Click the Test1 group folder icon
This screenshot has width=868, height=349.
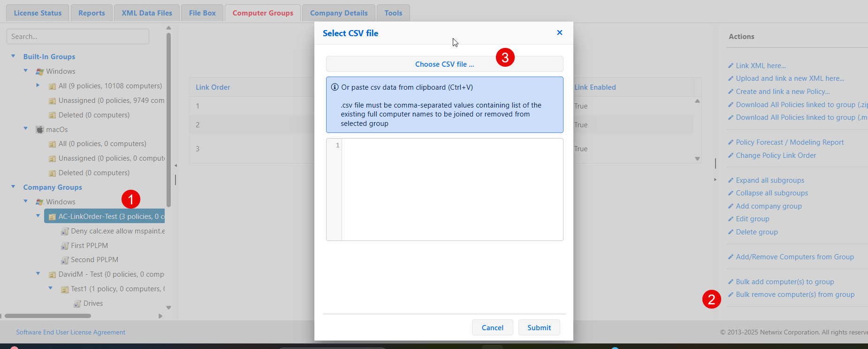(x=65, y=289)
